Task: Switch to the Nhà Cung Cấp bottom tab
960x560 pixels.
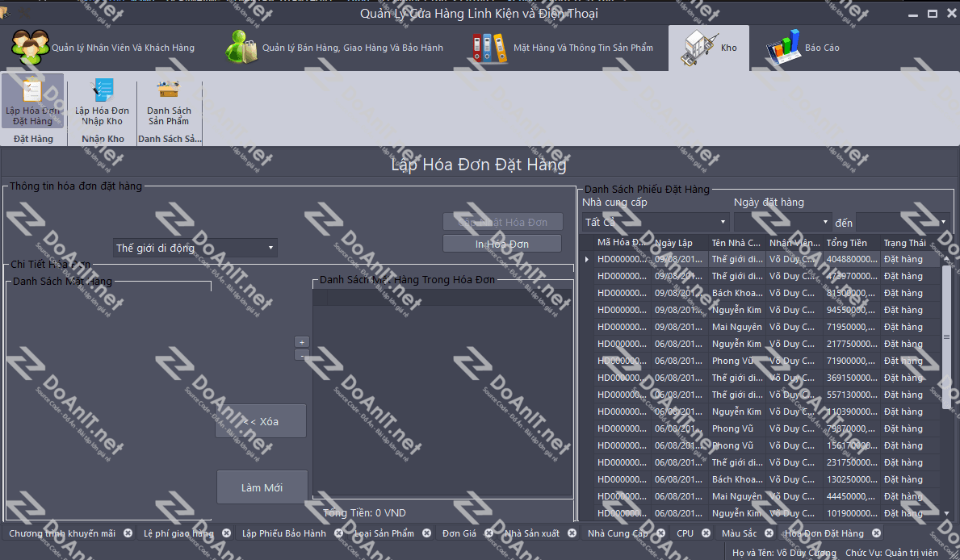Action: coord(617,533)
